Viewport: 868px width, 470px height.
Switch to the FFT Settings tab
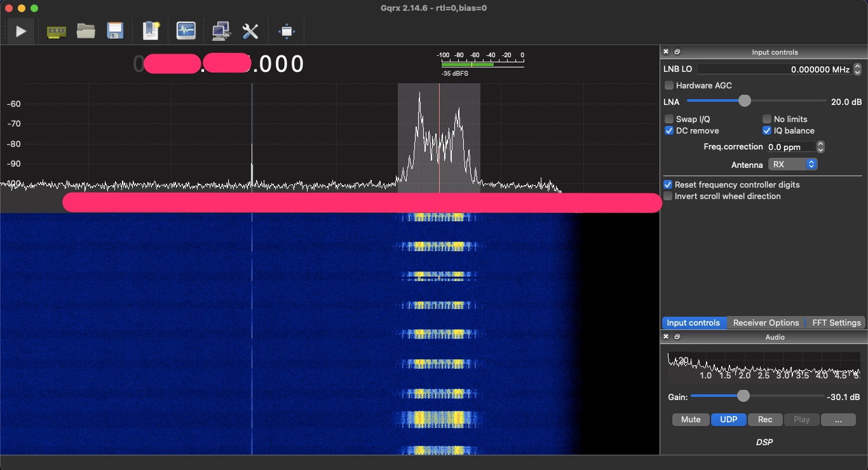tap(836, 322)
